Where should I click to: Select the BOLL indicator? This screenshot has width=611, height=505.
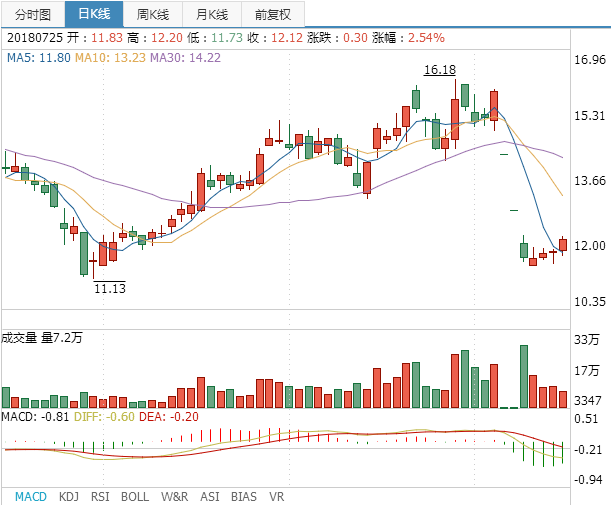[135, 497]
